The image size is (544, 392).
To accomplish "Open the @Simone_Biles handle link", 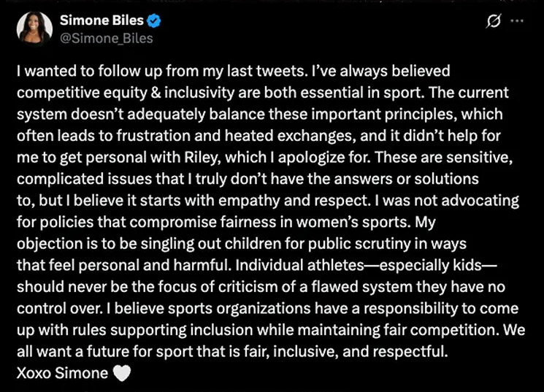I will pyautogui.click(x=111, y=38).
